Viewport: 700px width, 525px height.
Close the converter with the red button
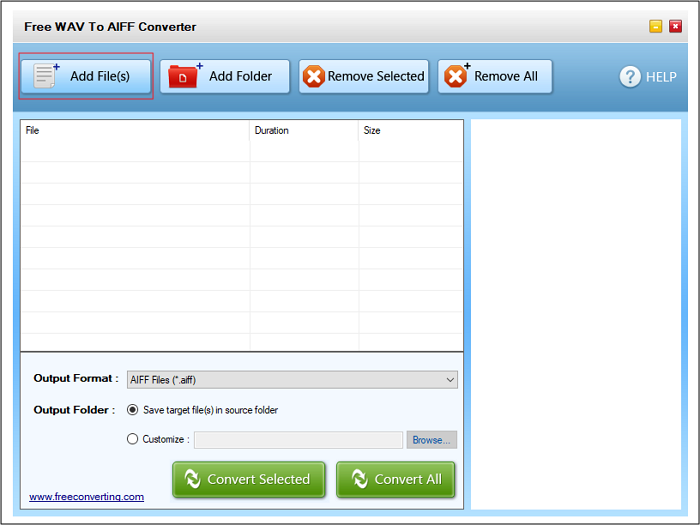tap(676, 27)
